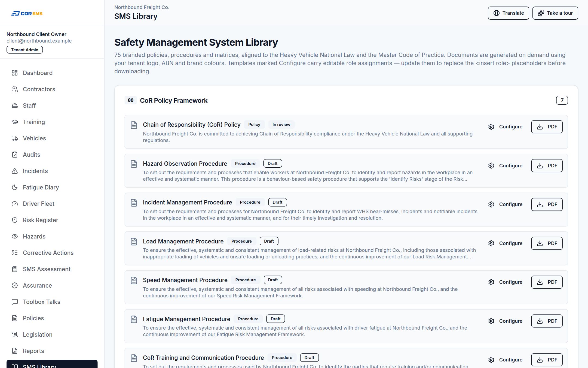The width and height of the screenshot is (588, 368).
Task: Configure the Speed Management Procedure
Action: click(505, 282)
